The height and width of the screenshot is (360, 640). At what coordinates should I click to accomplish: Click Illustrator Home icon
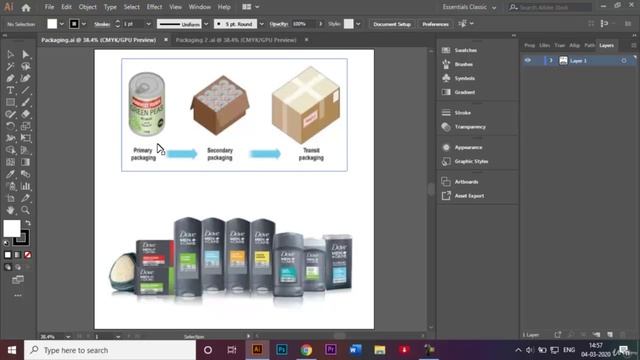(26, 7)
